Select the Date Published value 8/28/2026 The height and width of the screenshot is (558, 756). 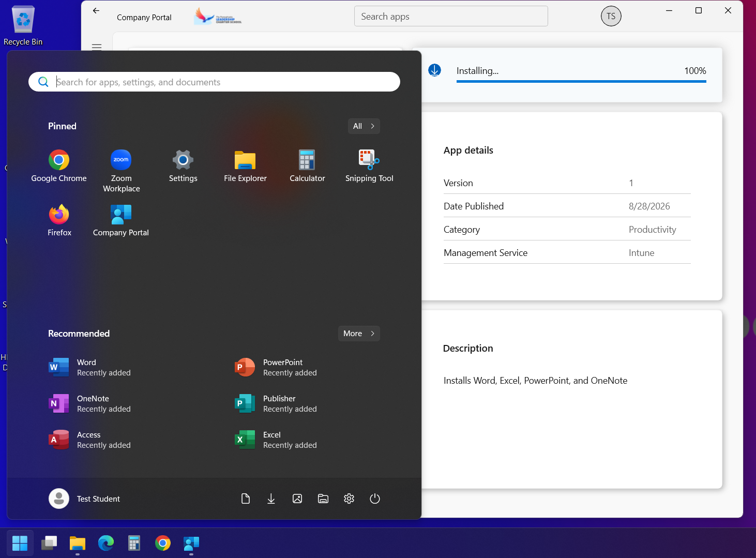tap(649, 206)
